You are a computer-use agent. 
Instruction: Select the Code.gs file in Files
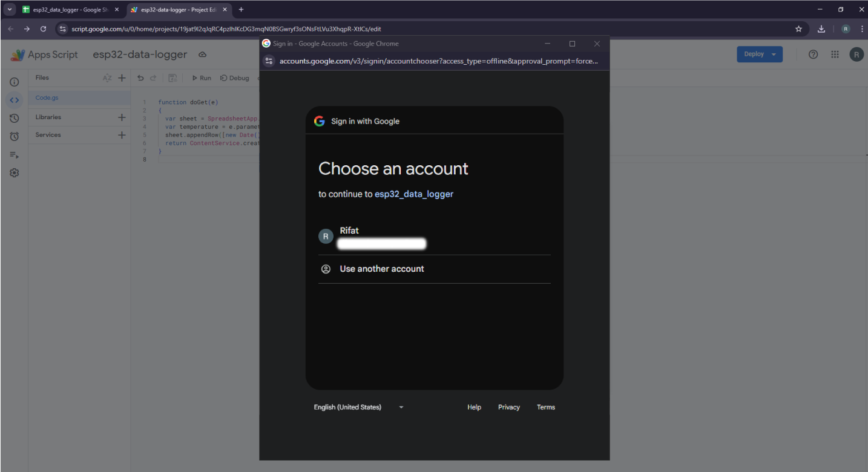[x=47, y=98]
